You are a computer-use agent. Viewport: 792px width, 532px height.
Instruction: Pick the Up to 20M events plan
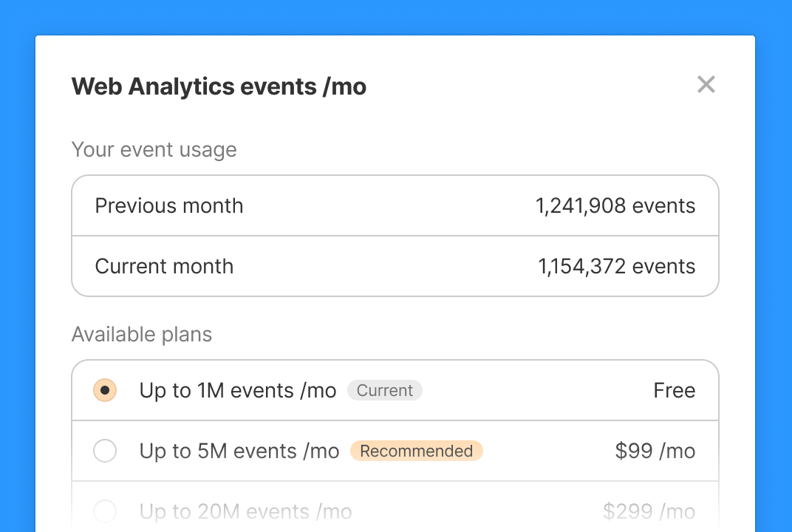(x=104, y=511)
